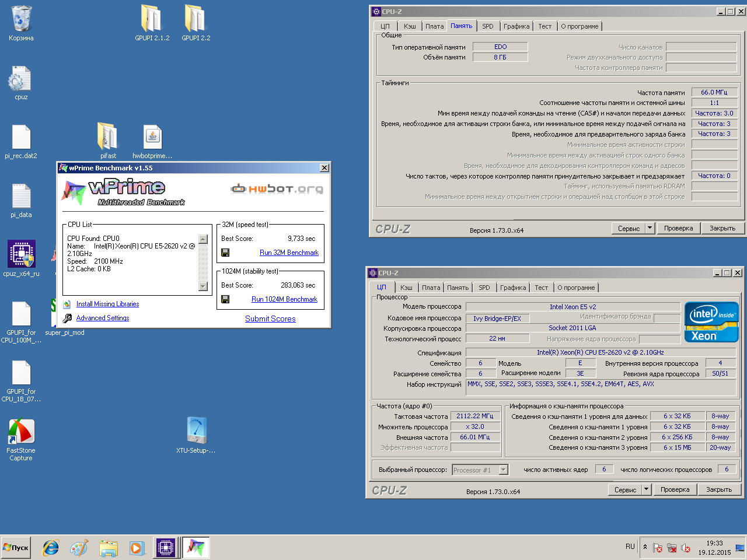Open SPD tab in upper CPU-Z window

[488, 26]
